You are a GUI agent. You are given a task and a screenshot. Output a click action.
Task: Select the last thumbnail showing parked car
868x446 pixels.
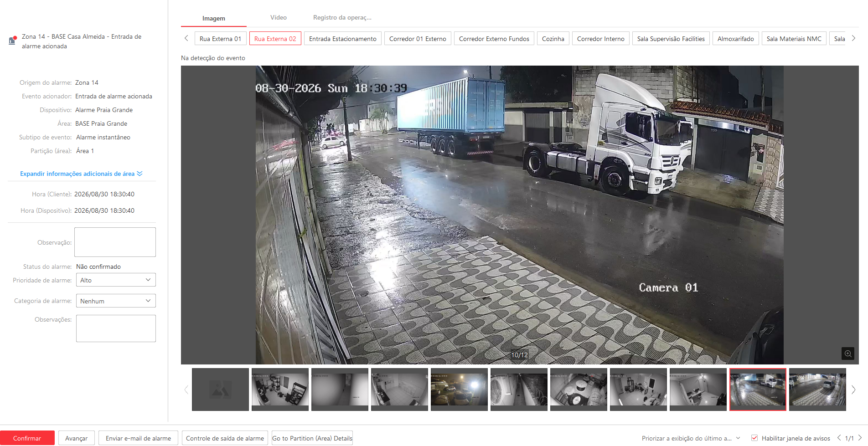(817, 390)
